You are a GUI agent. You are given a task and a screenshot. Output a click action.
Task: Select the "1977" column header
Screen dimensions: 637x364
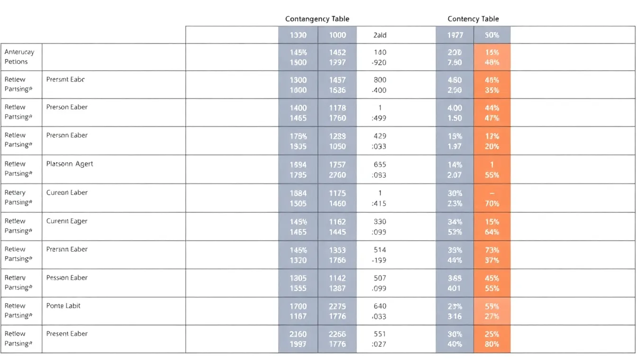(455, 35)
